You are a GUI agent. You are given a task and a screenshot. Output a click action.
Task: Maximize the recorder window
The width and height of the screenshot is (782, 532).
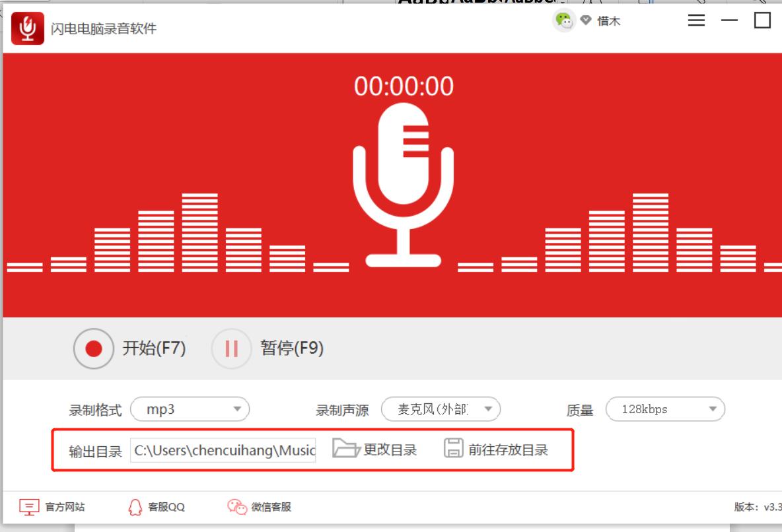[762, 20]
